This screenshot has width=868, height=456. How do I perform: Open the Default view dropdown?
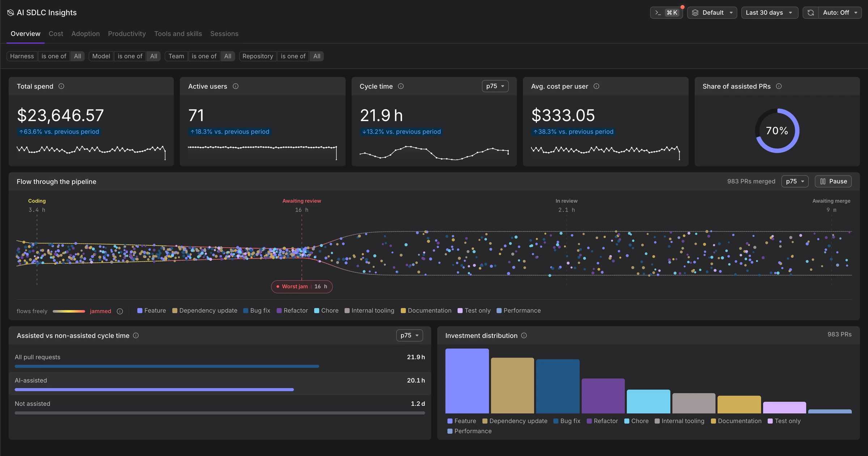pos(712,13)
